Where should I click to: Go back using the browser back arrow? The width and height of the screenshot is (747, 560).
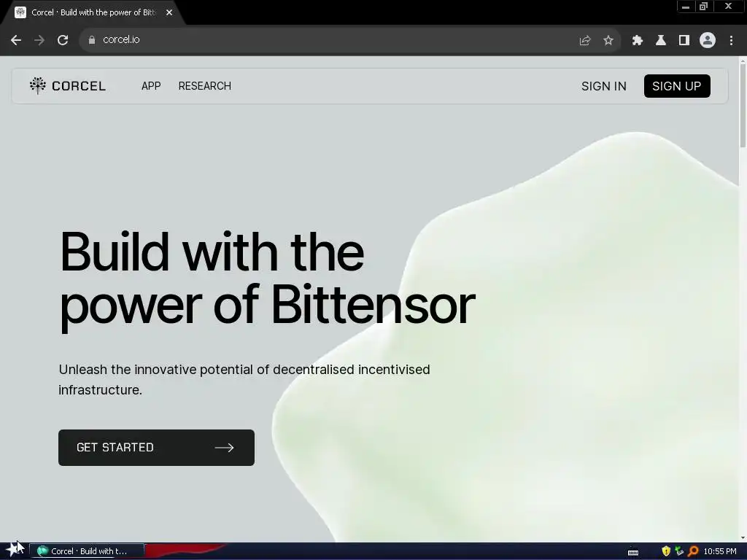pyautogui.click(x=16, y=40)
